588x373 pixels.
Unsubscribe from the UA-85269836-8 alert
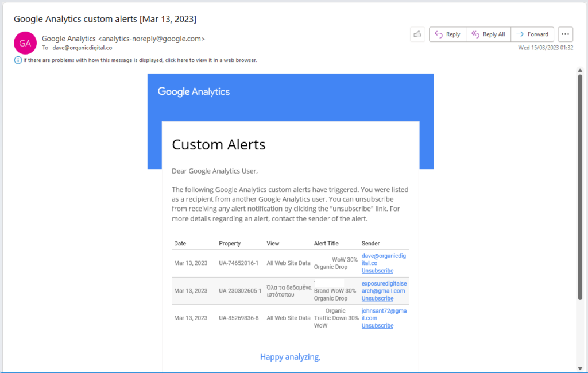pos(377,326)
